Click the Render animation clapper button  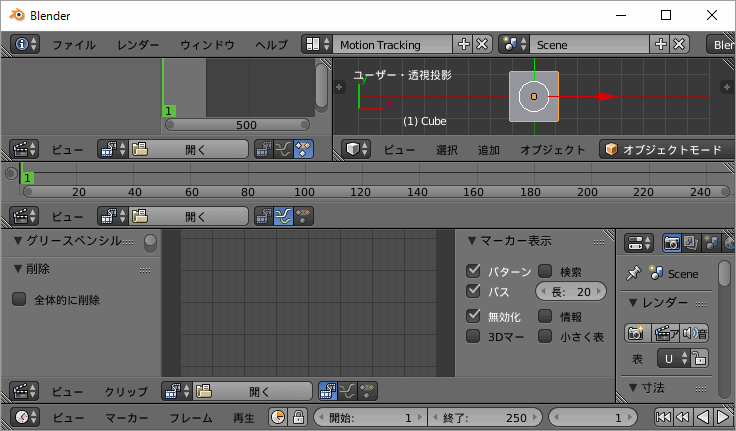pyautogui.click(x=666, y=333)
